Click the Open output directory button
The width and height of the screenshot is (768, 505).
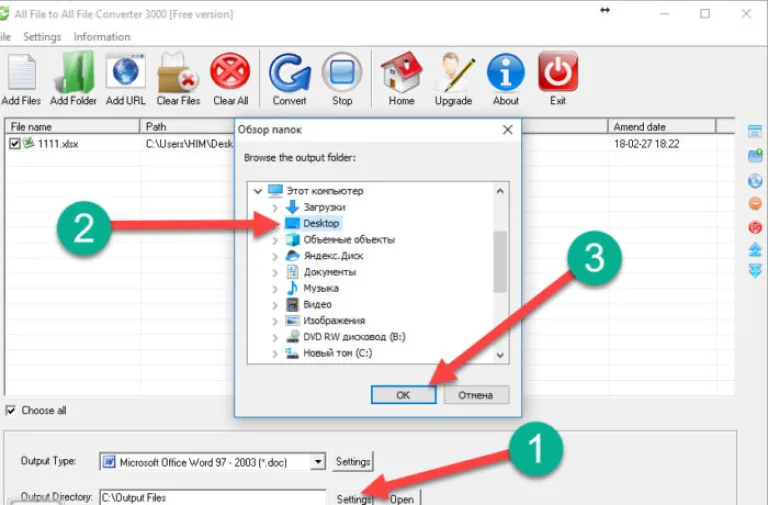click(x=402, y=498)
